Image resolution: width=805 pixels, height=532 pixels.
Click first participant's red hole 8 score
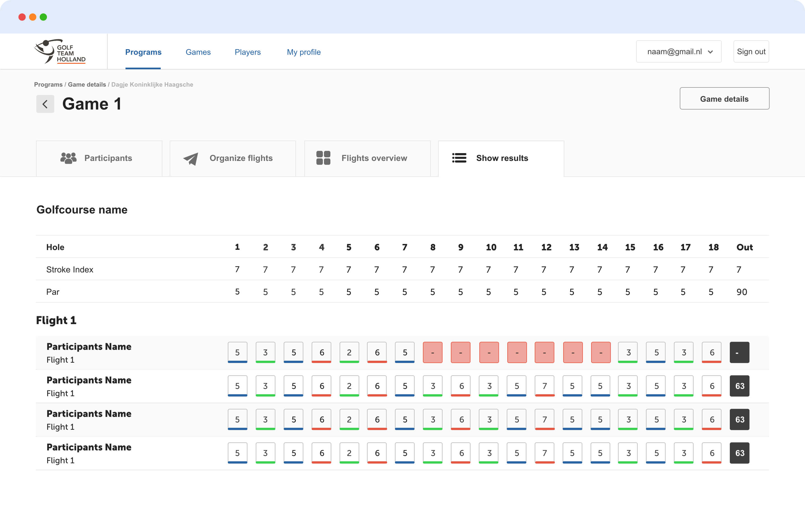click(432, 353)
